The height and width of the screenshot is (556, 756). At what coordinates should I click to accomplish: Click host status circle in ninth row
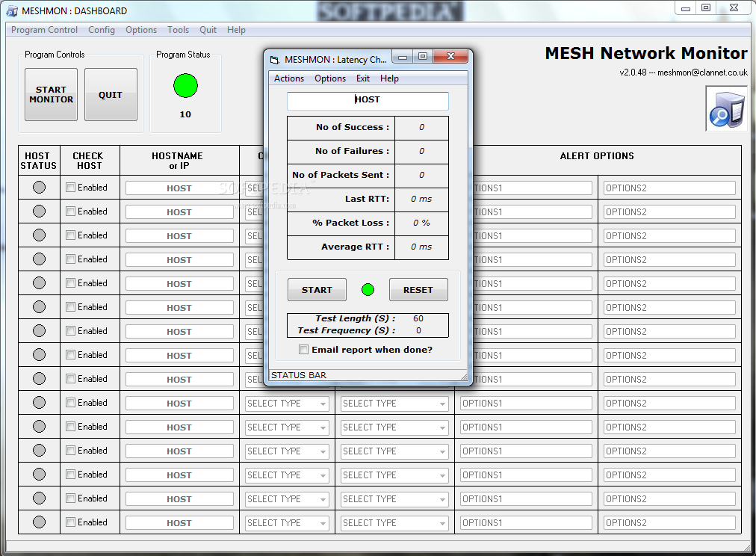(39, 379)
